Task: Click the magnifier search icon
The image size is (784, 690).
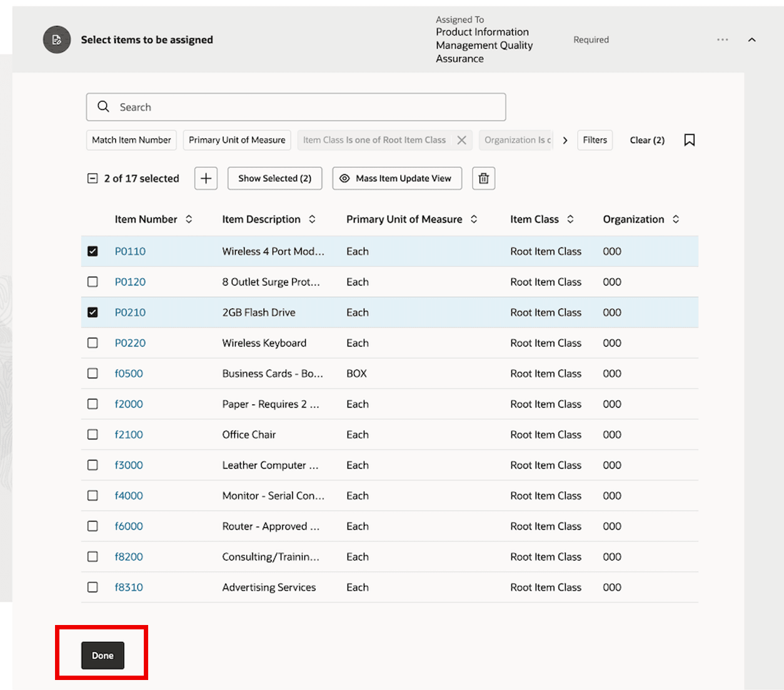Action: coord(103,107)
